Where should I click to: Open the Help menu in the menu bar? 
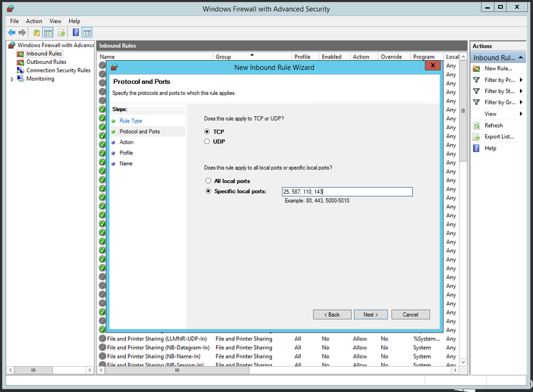click(x=74, y=21)
